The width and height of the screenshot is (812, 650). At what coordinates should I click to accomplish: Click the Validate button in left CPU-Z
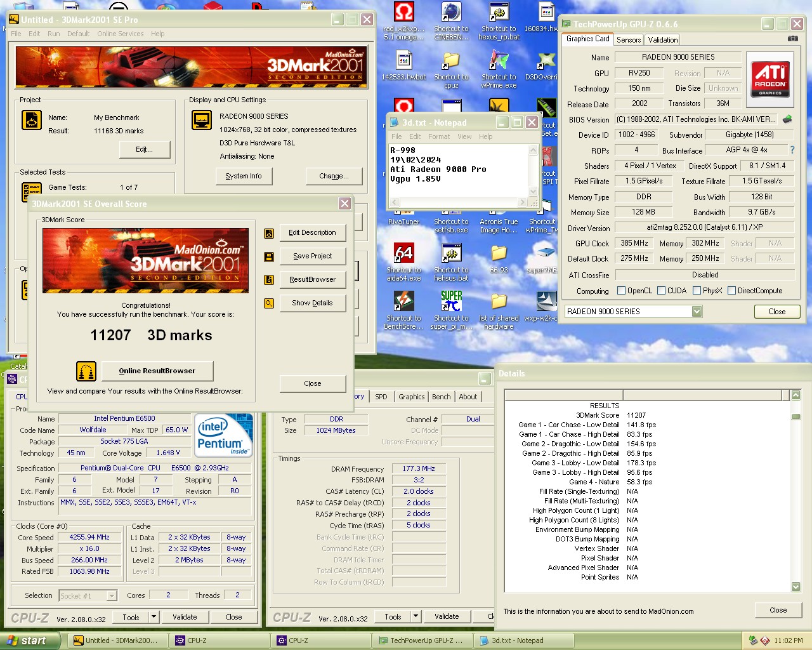[x=185, y=617]
